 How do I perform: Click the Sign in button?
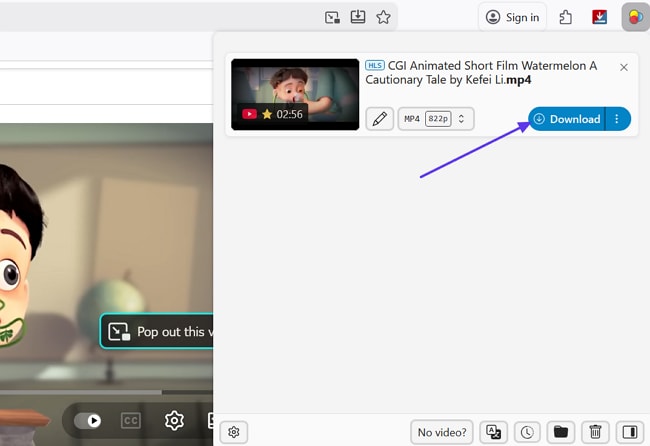click(512, 17)
